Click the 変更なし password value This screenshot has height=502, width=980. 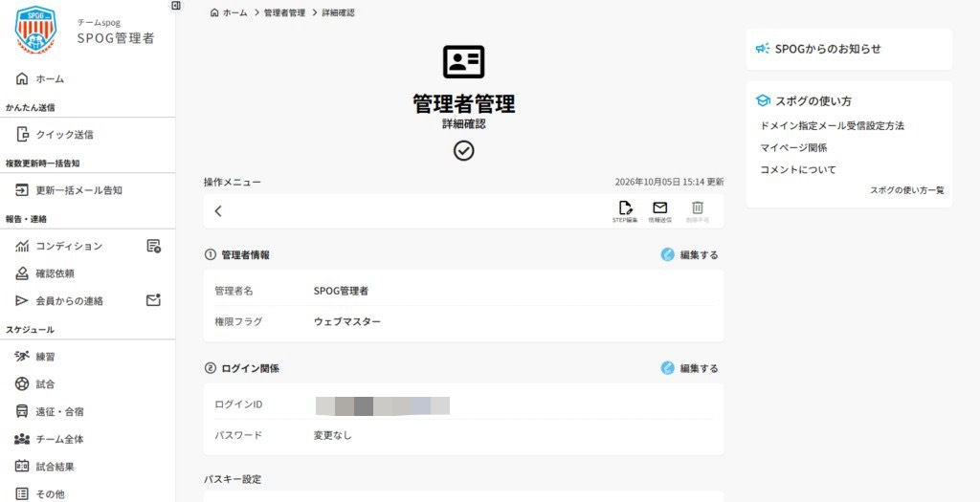(333, 435)
